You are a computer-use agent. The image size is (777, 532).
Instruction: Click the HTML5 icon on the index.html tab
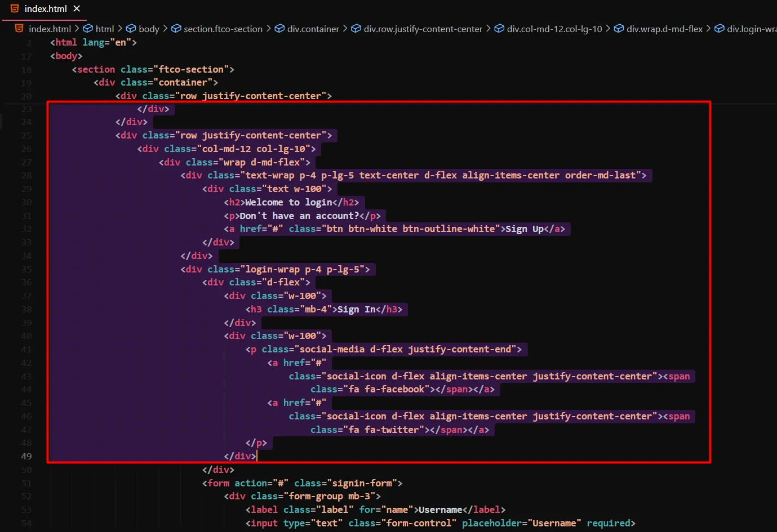point(15,8)
